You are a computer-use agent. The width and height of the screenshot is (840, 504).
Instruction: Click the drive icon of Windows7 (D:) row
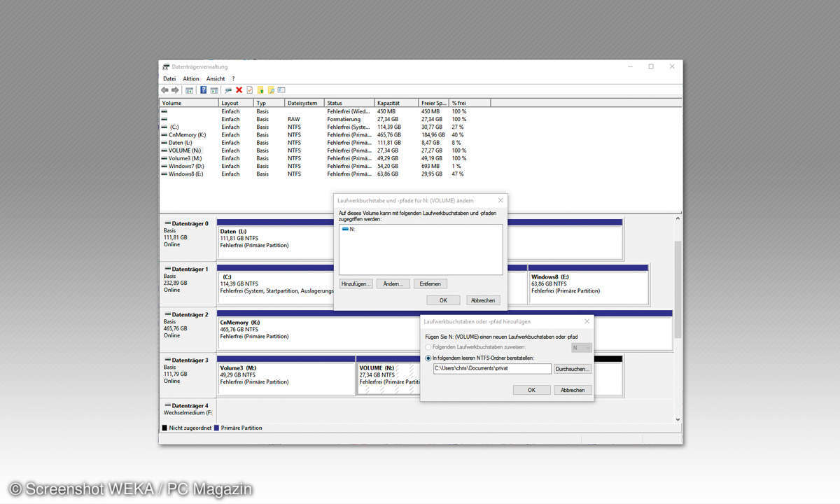pyautogui.click(x=164, y=166)
